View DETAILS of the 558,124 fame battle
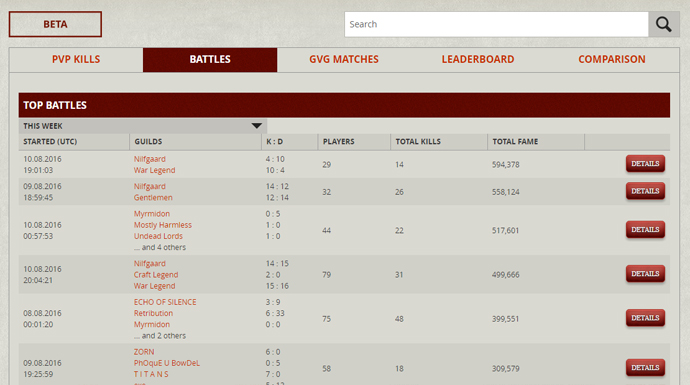690x385 pixels. point(645,191)
